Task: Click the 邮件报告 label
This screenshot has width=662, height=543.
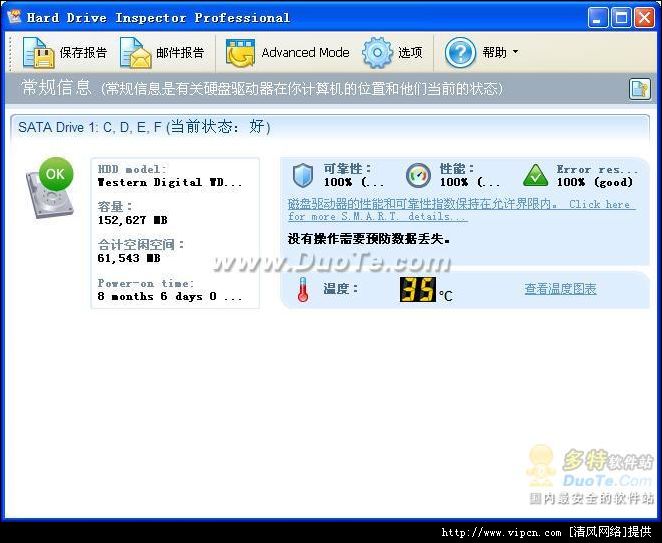Action: coord(180,52)
